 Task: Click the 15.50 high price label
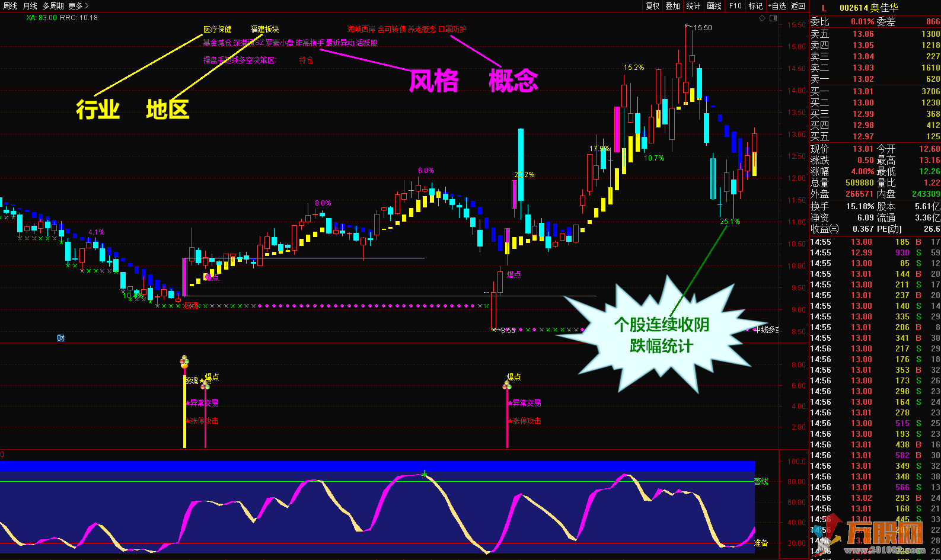pyautogui.click(x=703, y=28)
